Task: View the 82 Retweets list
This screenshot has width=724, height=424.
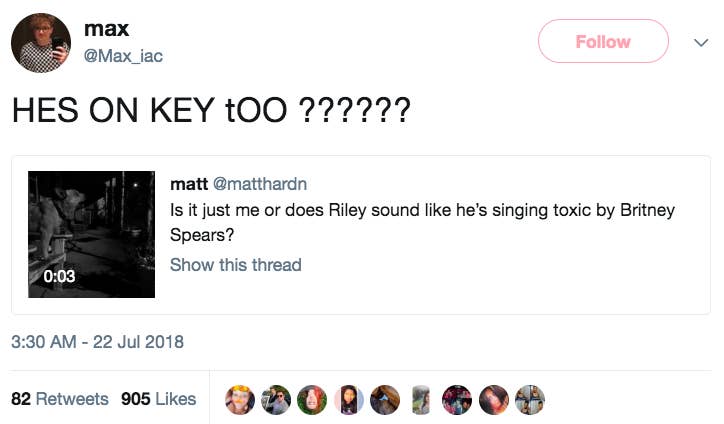Action: coord(59,399)
